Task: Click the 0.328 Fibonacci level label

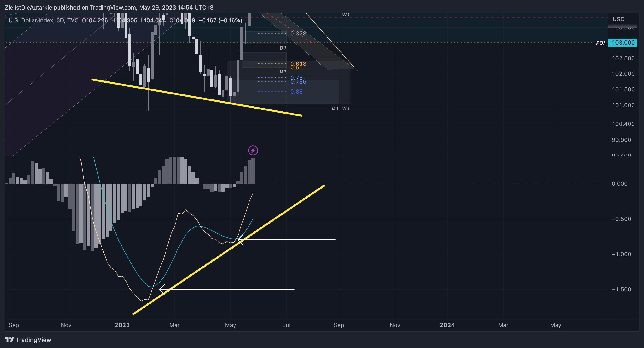Action: [x=298, y=34]
